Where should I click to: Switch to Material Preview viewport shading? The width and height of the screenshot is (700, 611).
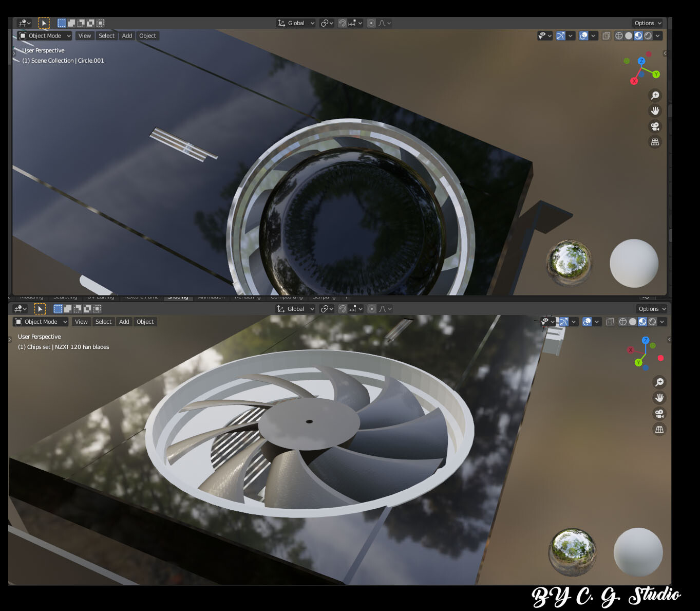tap(638, 35)
